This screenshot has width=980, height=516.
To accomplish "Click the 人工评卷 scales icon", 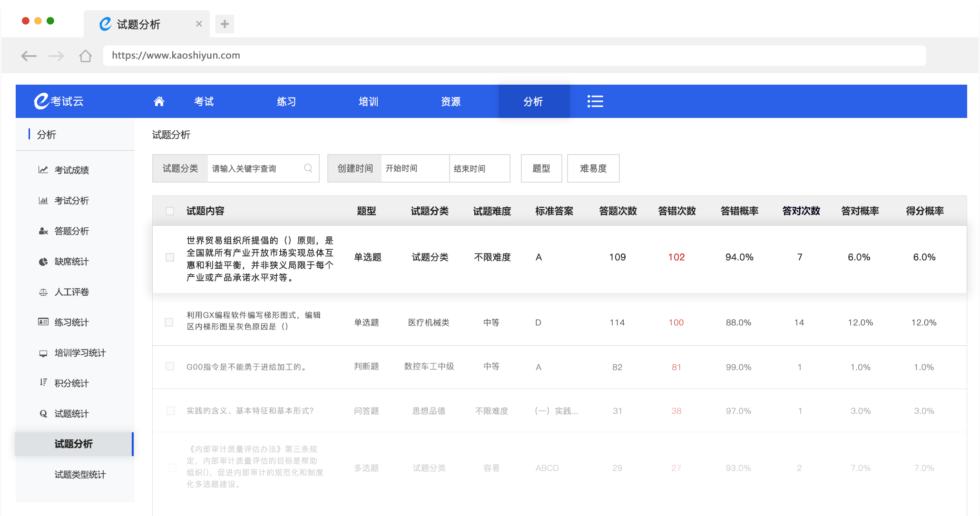I will coord(43,292).
